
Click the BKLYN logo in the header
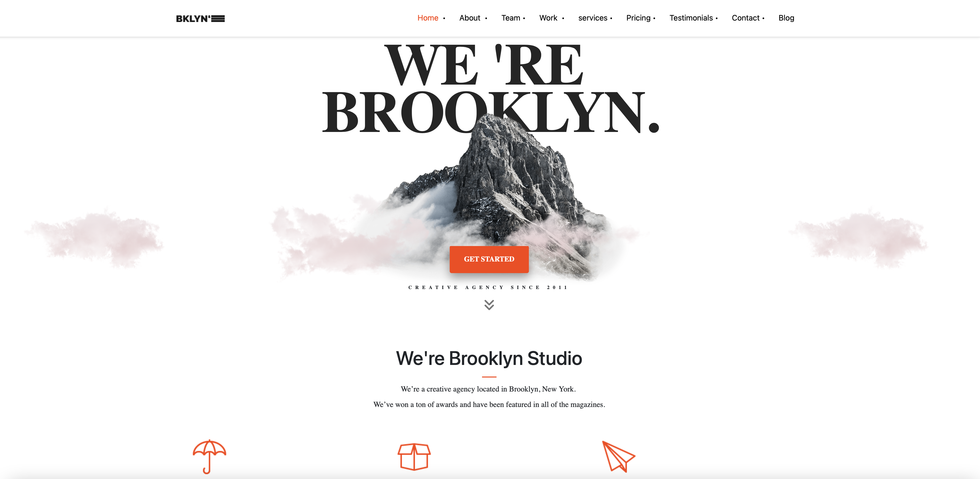[x=200, y=19]
